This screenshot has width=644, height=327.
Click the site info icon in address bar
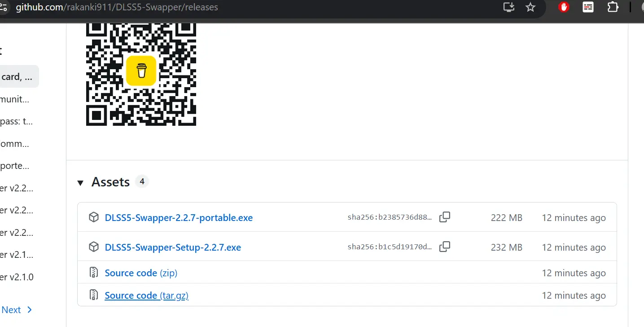(x=3, y=7)
